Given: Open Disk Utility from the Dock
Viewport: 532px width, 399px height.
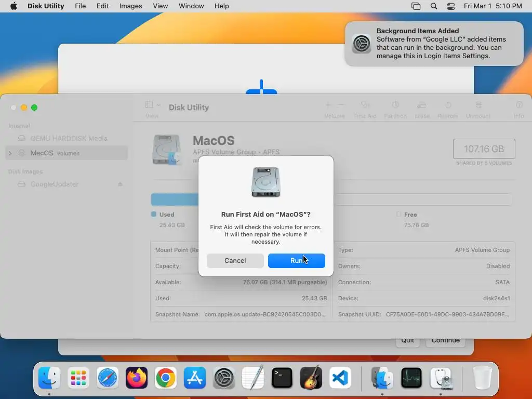Looking at the screenshot, I should click(441, 378).
